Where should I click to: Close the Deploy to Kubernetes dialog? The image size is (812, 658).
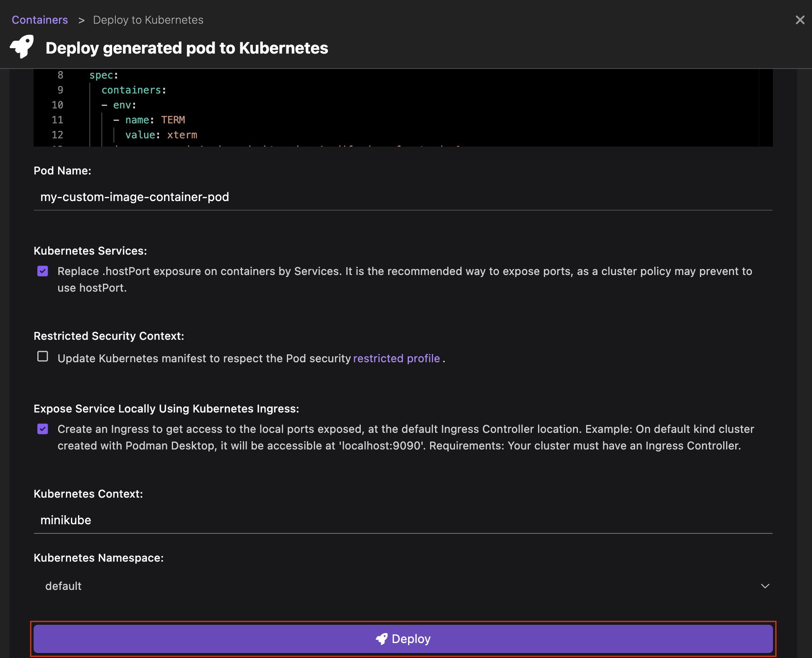(800, 20)
